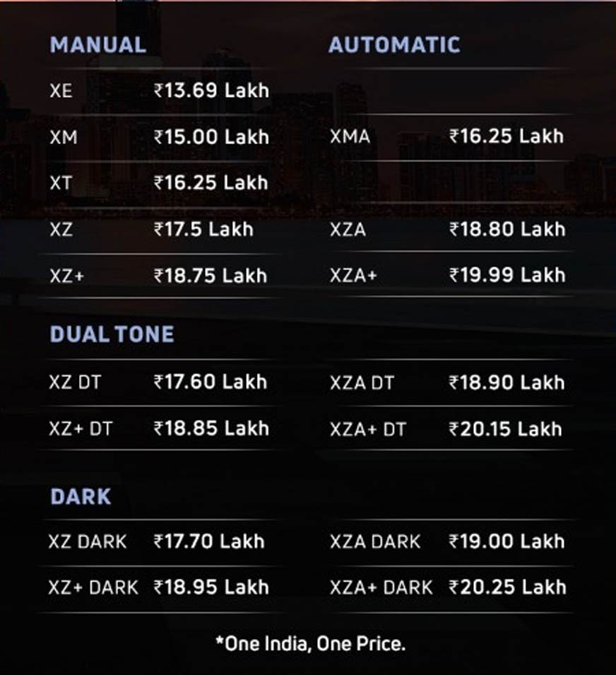Viewport: 616px width, 675px height.
Task: Select the XT variant label
Action: (x=61, y=183)
